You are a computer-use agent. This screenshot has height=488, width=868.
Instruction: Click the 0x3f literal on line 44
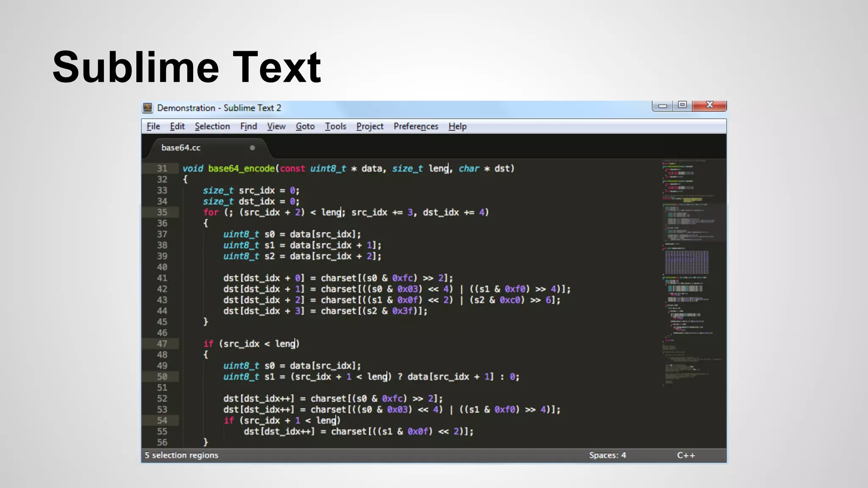402,311
